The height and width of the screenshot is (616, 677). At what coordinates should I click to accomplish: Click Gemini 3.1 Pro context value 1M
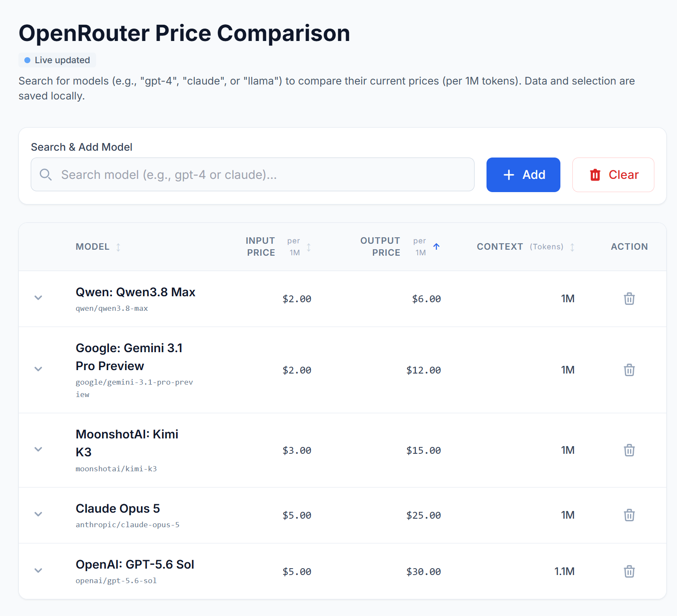coord(568,370)
